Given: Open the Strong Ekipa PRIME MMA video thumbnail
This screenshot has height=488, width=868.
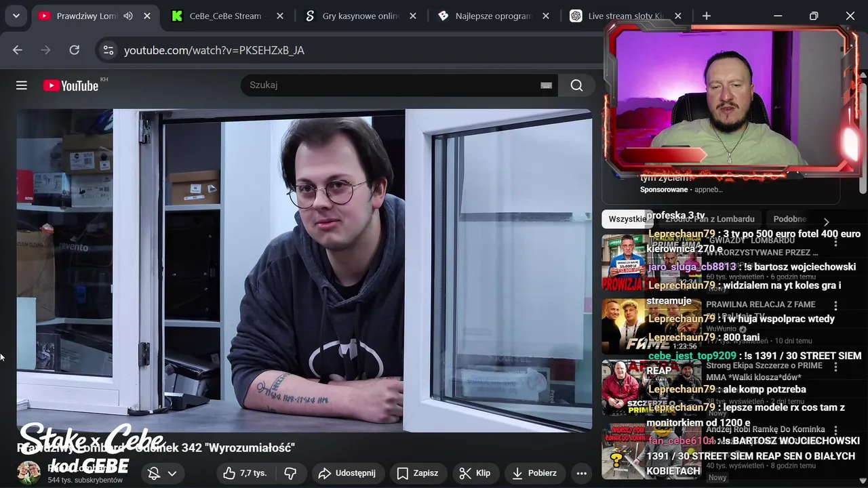Looking at the screenshot, I should pyautogui.click(x=651, y=388).
